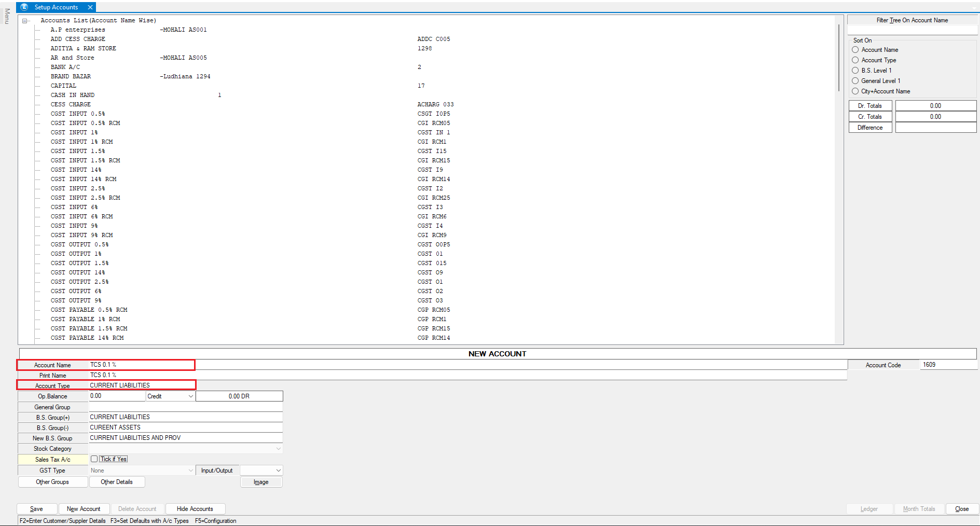Click into the Account Name field
980x526 pixels.
[x=141, y=365]
